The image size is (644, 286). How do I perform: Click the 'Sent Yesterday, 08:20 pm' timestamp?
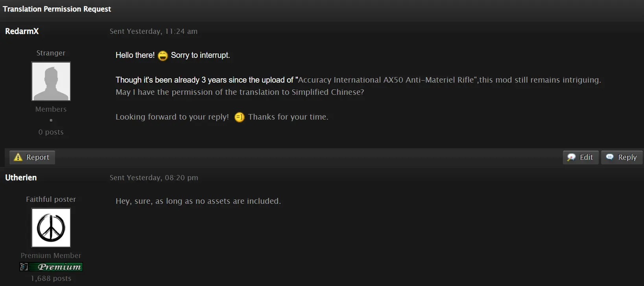154,178
